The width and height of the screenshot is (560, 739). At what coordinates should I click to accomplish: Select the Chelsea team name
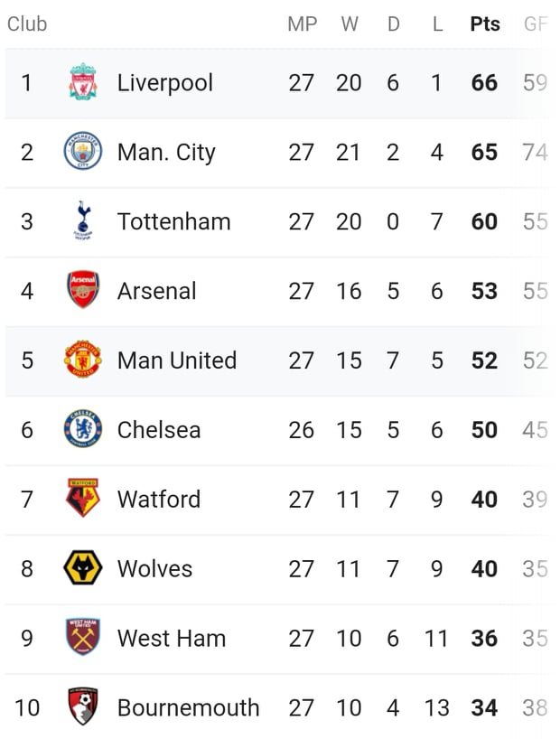pyautogui.click(x=159, y=430)
